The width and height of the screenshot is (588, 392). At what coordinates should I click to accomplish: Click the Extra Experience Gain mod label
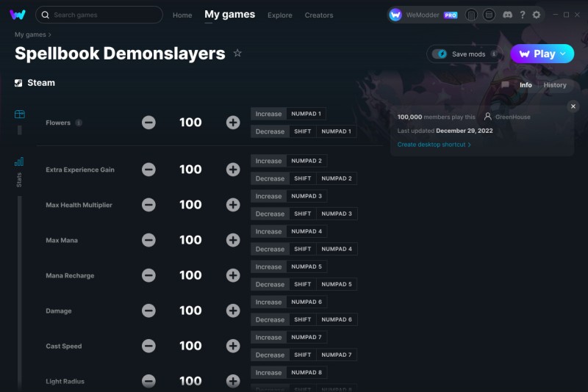(80, 170)
